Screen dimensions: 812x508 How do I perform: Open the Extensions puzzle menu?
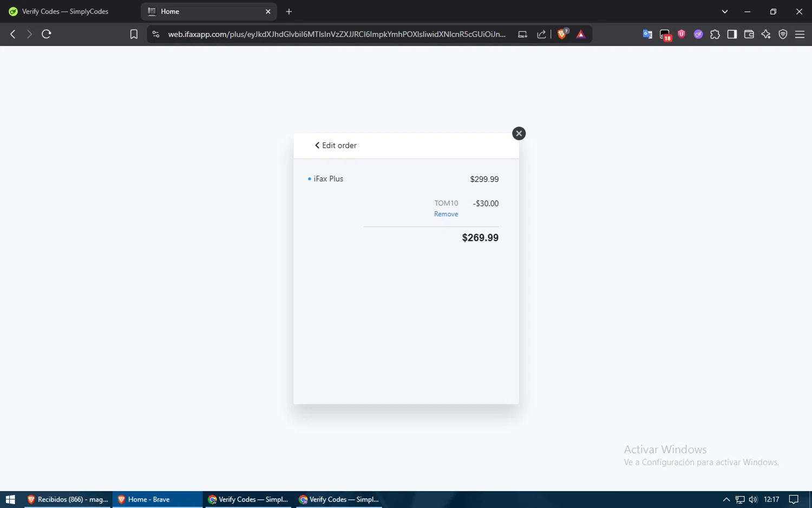pyautogui.click(x=715, y=34)
